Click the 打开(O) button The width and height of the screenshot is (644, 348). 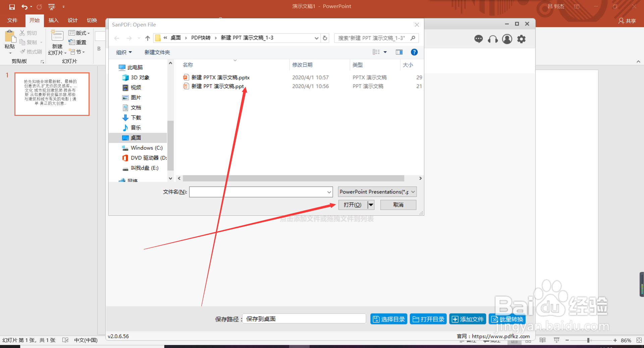coord(353,205)
